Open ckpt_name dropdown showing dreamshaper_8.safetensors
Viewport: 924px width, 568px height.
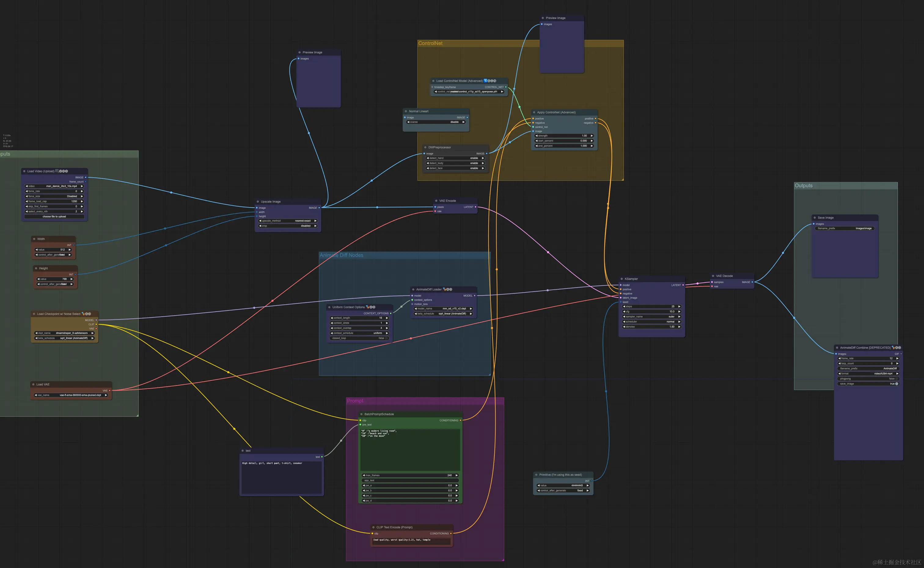(x=64, y=333)
